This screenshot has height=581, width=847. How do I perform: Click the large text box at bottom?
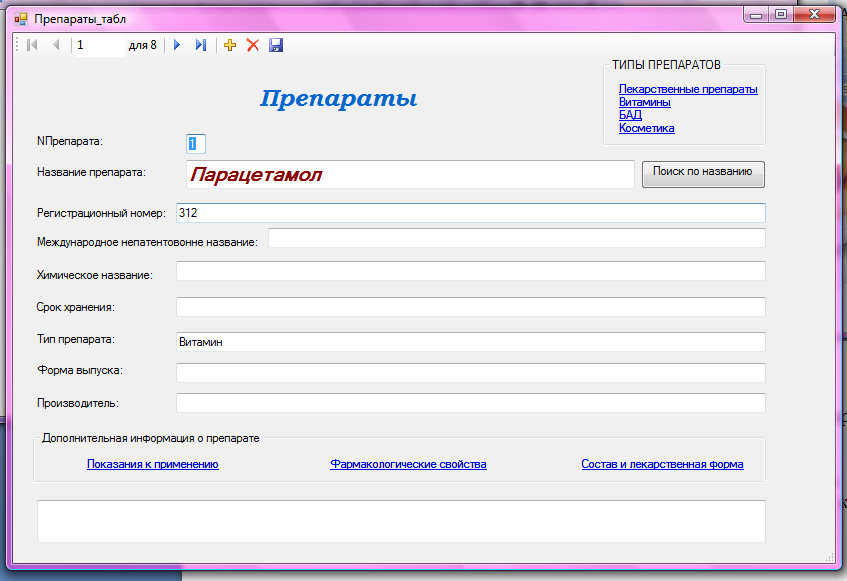pos(401,521)
